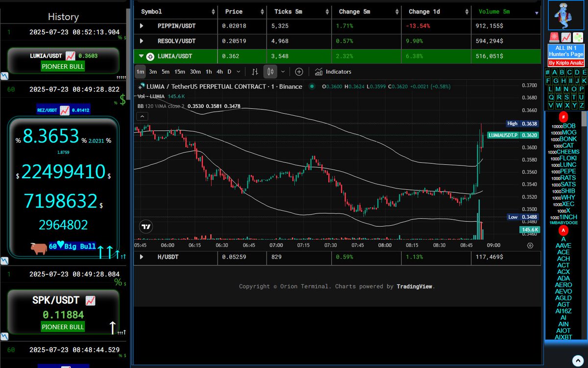Switch to the 4h timeframe
The width and height of the screenshot is (588, 368).
220,72
